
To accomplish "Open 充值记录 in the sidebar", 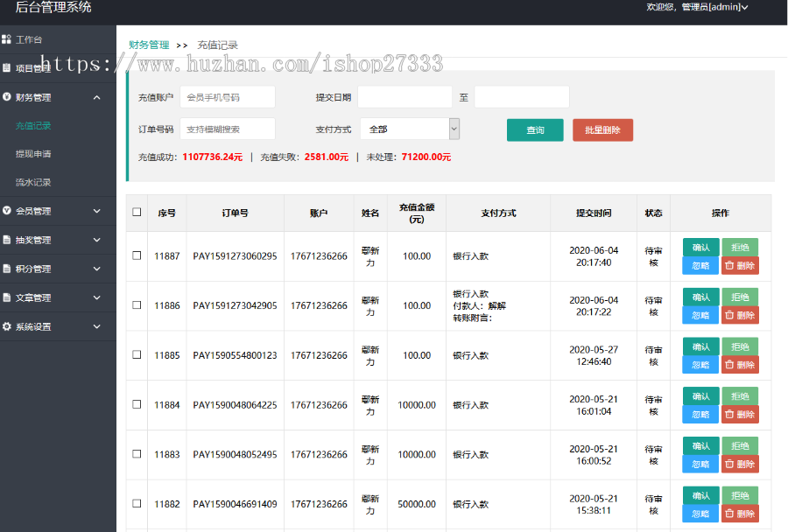I will click(x=33, y=126).
